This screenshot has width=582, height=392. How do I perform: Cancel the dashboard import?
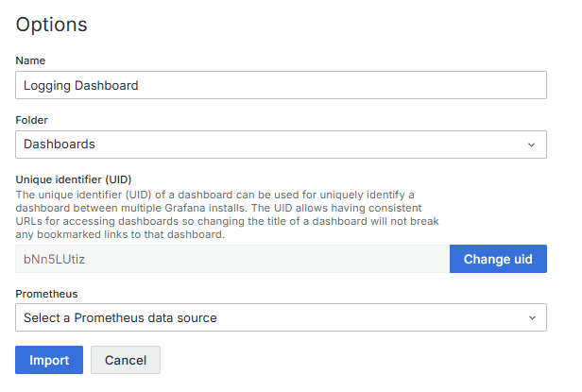pos(126,360)
